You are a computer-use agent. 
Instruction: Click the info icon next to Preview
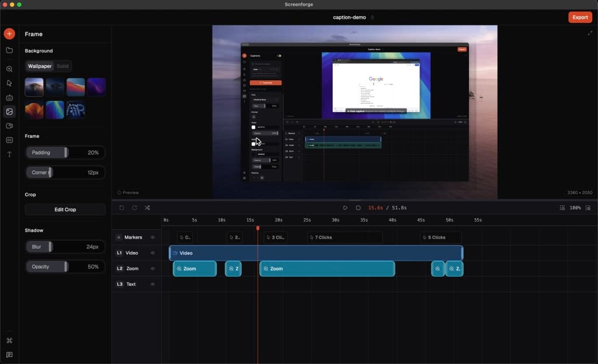119,192
